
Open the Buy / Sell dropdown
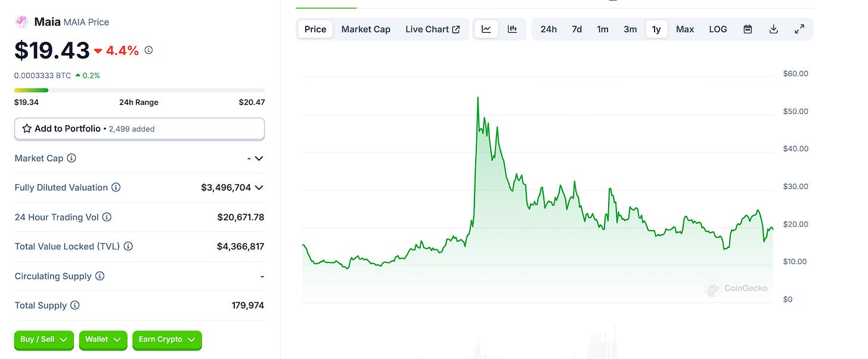coord(44,339)
